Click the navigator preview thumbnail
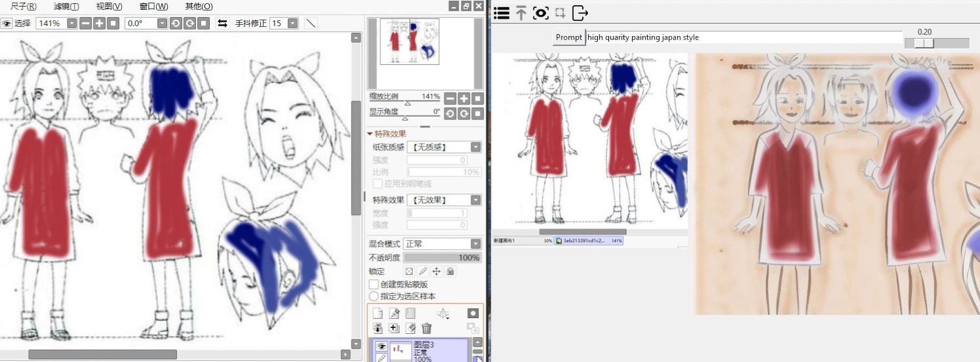Viewport: 980px width, 362px height. [410, 41]
